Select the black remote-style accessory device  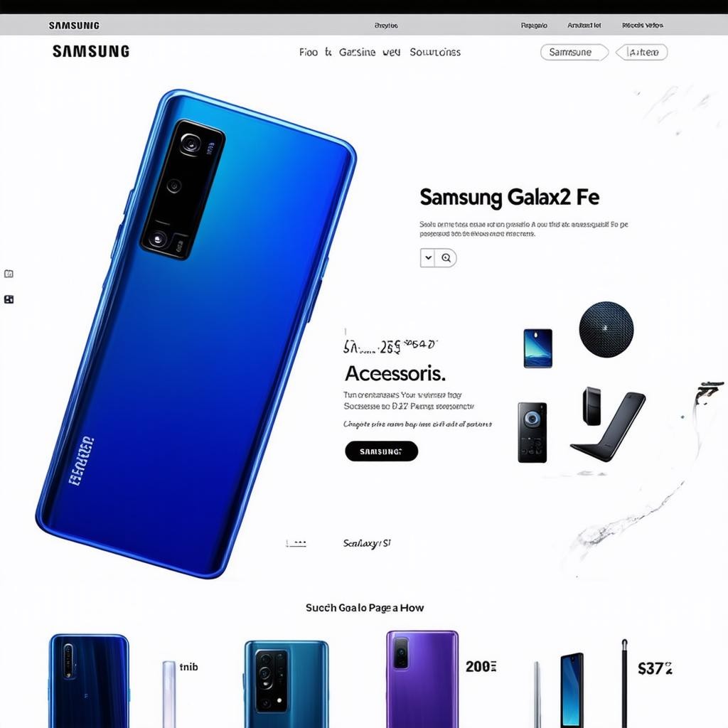532,432
